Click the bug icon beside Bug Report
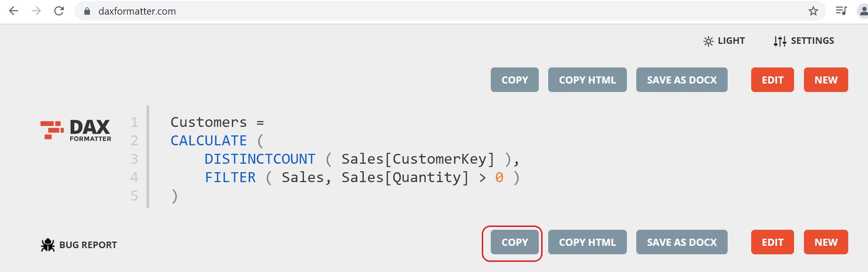 coord(48,245)
